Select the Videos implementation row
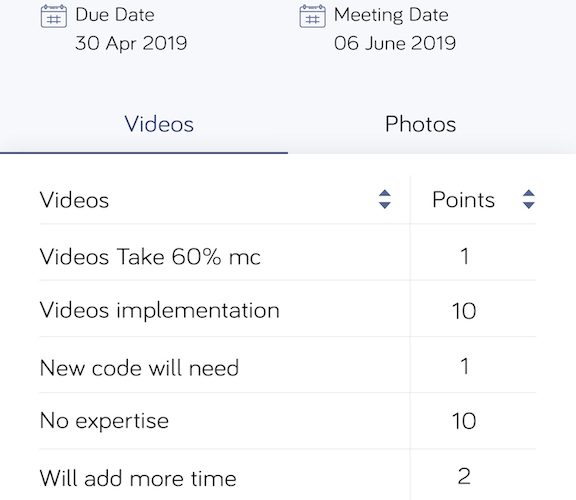The image size is (576, 500). (288, 310)
